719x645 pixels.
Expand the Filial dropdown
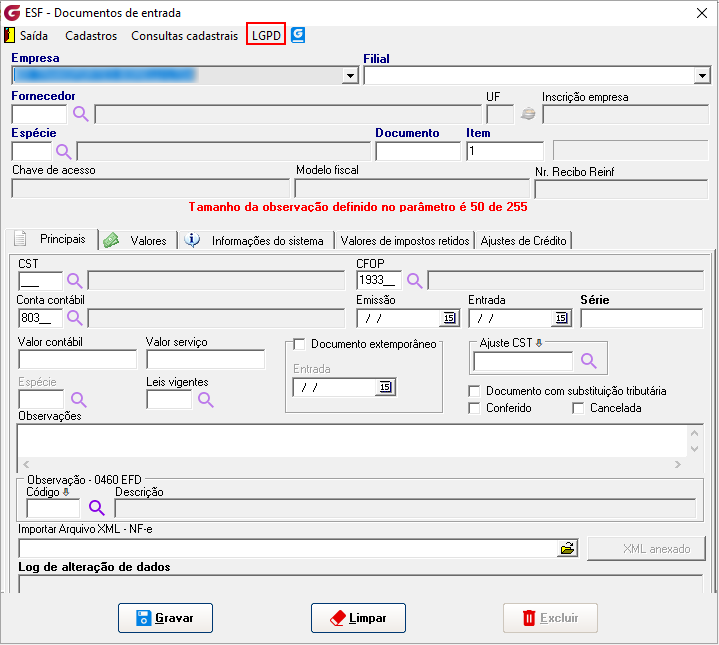click(702, 76)
